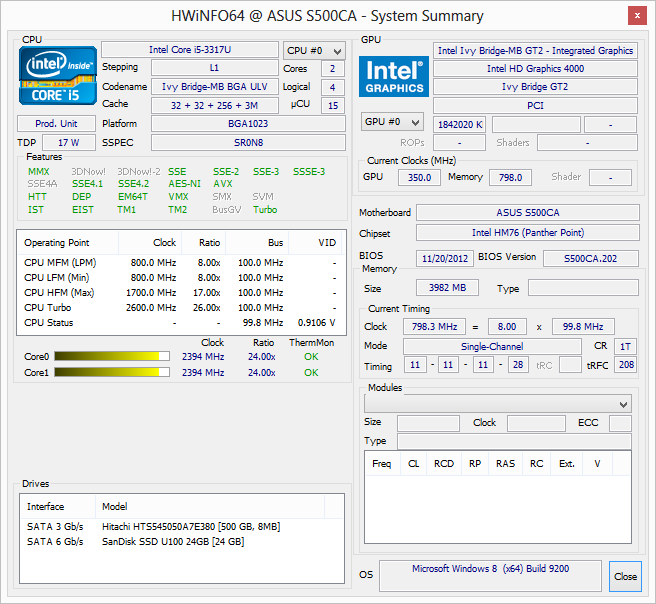
Task: Click the Stepping L1 field
Action: [214, 68]
